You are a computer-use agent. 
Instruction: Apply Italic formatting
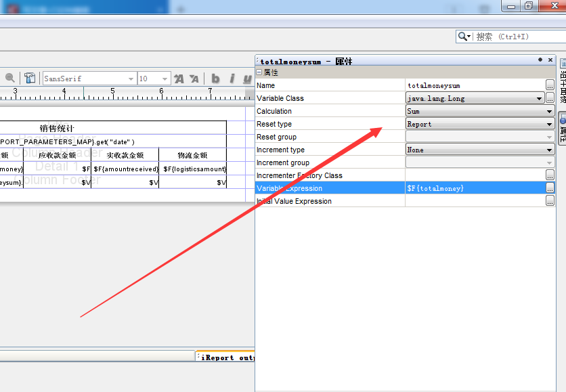pyautogui.click(x=232, y=78)
